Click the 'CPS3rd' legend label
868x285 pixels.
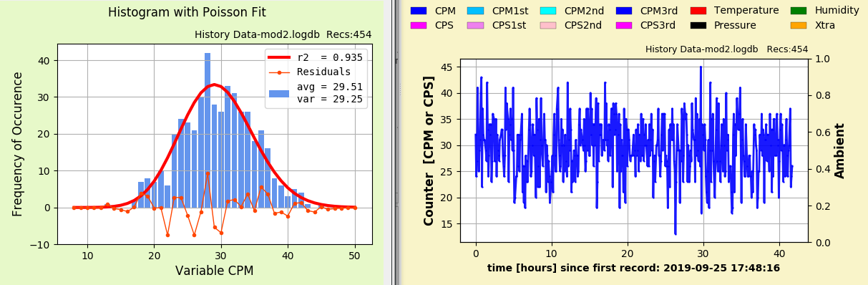[x=658, y=25]
